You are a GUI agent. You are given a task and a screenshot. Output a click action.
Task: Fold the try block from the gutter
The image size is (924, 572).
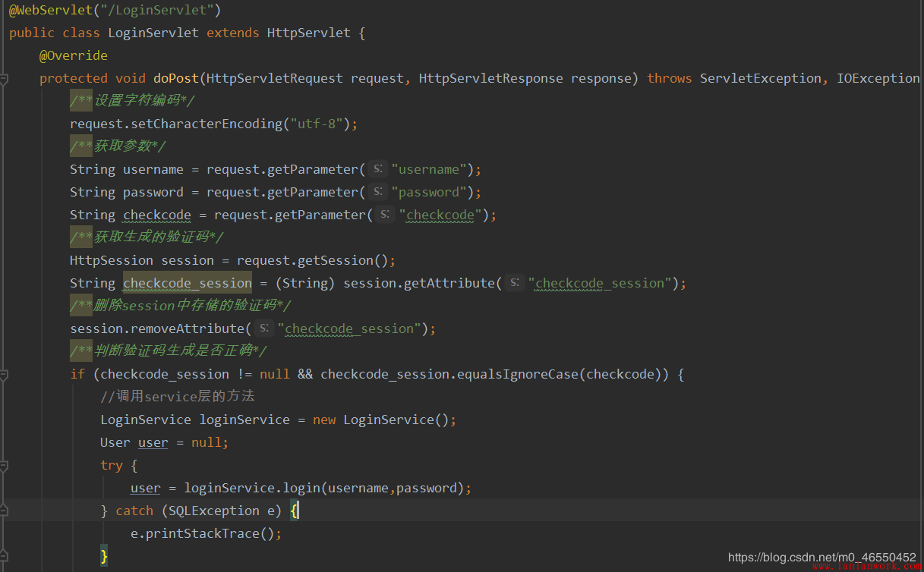4,466
